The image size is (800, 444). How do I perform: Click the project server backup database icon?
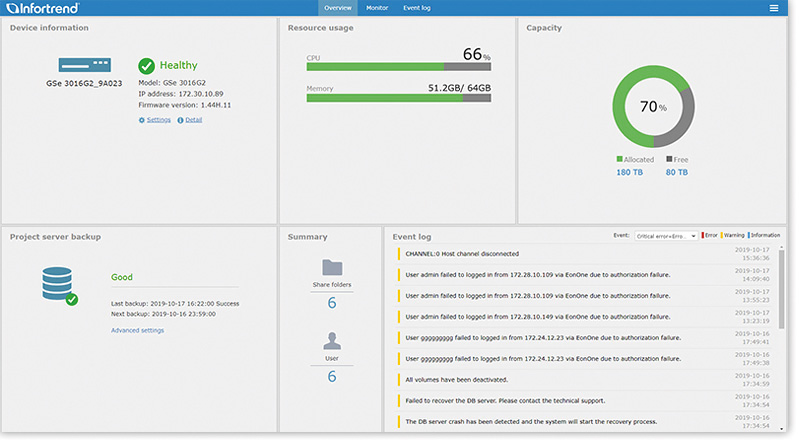coord(59,286)
